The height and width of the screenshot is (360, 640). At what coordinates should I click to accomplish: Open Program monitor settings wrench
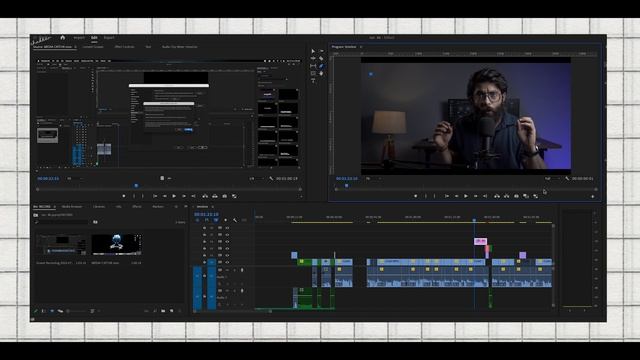click(567, 179)
